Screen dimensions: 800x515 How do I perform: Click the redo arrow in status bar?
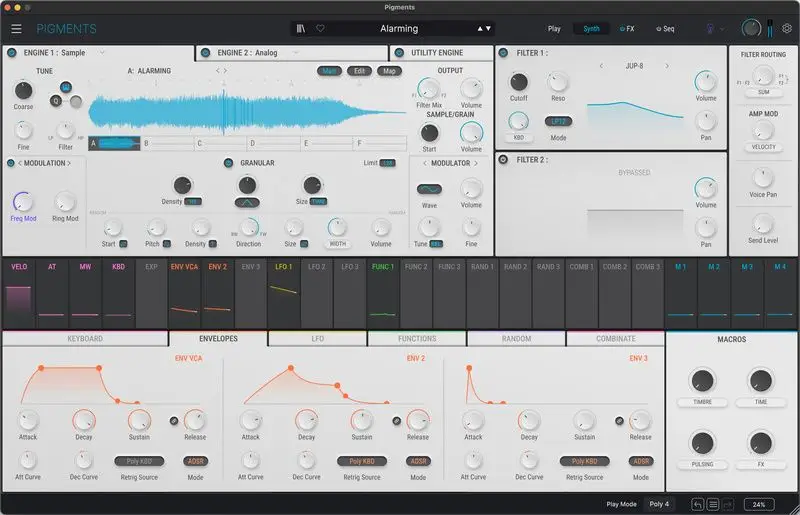click(728, 504)
